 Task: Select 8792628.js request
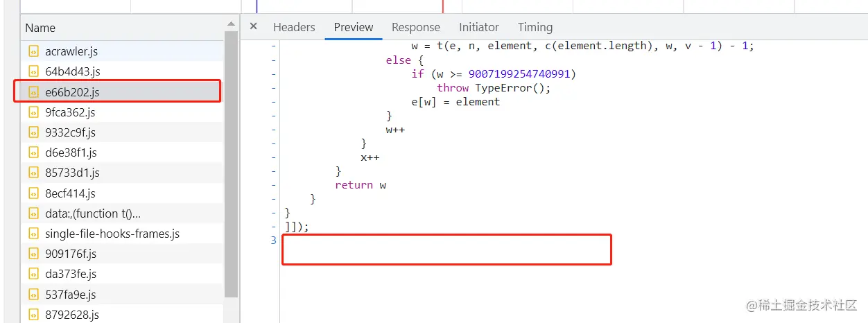click(x=122, y=315)
